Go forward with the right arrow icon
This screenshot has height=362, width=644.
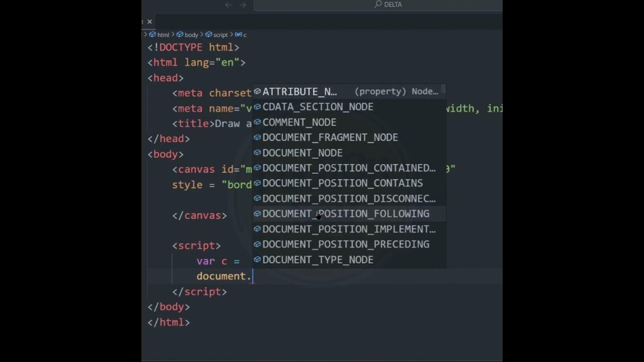click(x=243, y=5)
